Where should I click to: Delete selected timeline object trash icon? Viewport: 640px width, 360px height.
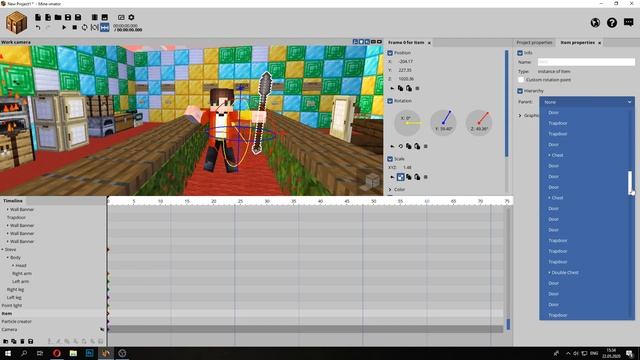(22, 341)
